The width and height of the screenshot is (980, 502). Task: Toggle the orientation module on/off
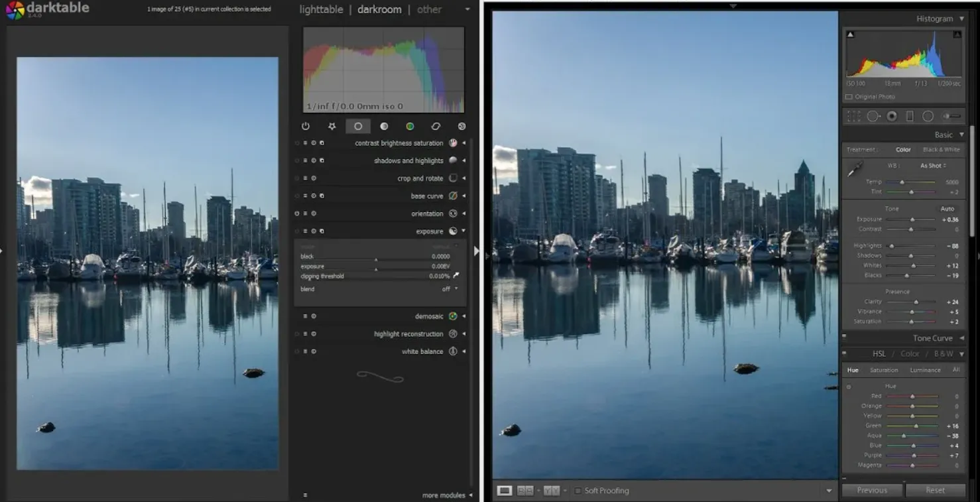(297, 214)
